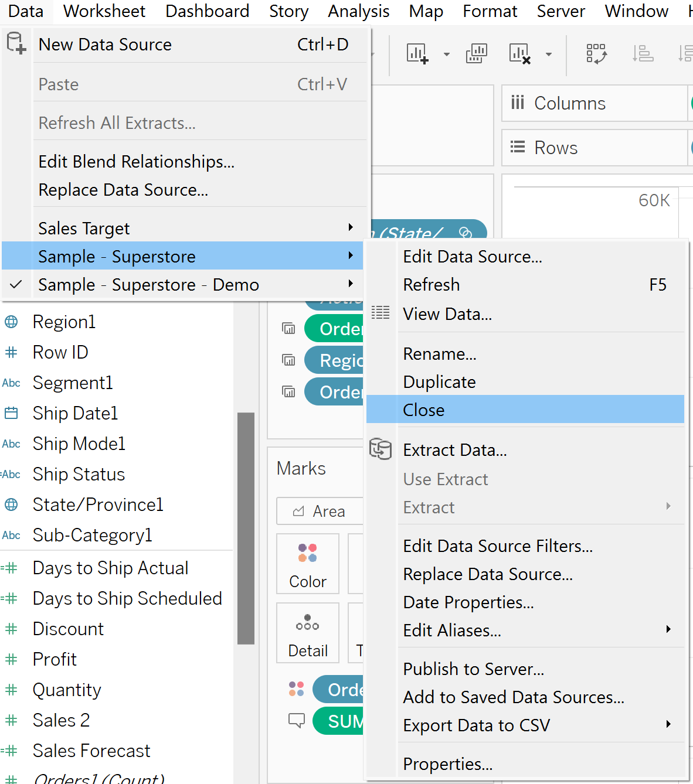Open the New Worksheet dropdown arrow
The height and width of the screenshot is (784, 693).
[447, 54]
